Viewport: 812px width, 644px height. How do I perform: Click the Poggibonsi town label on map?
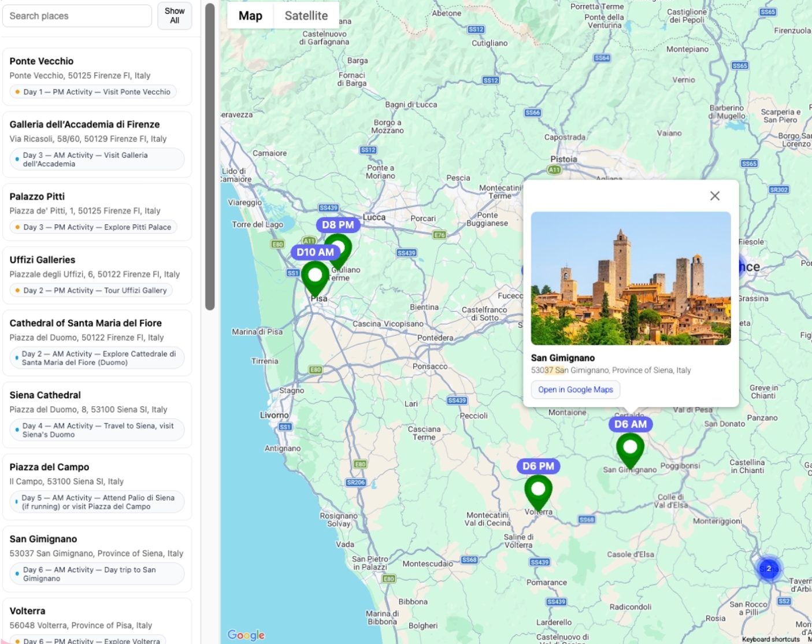pos(680,465)
